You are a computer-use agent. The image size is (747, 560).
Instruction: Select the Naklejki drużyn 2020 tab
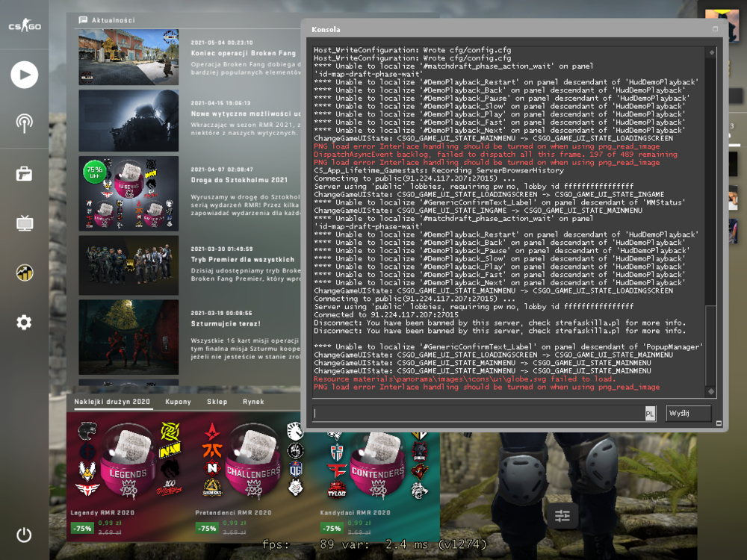[112, 402]
